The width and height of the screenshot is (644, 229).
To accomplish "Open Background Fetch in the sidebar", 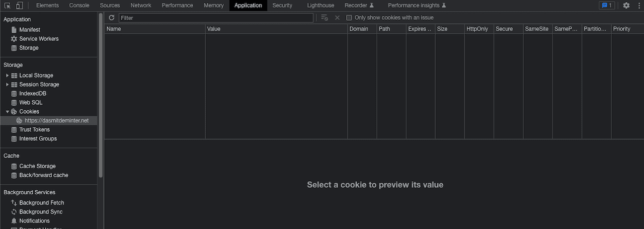I will (x=42, y=203).
